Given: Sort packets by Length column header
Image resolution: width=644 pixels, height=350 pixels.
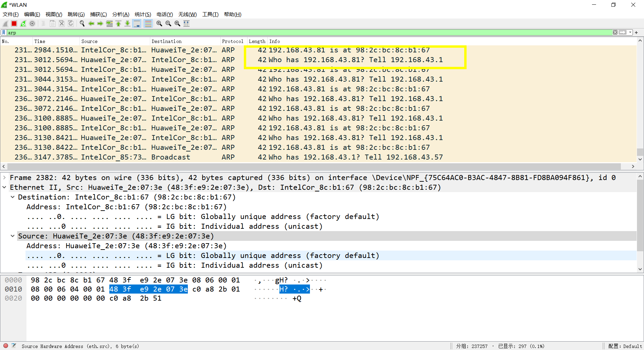Looking at the screenshot, I should 257,41.
